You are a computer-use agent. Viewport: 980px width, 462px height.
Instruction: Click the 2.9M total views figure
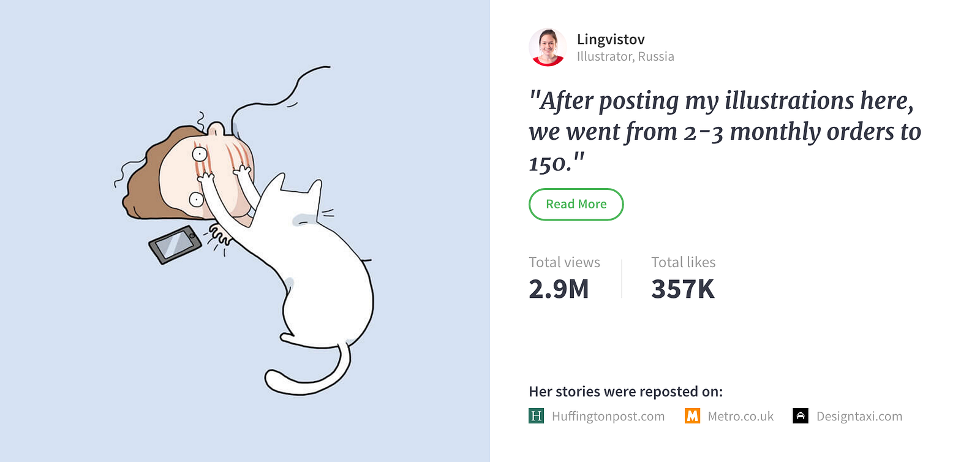pyautogui.click(x=559, y=289)
